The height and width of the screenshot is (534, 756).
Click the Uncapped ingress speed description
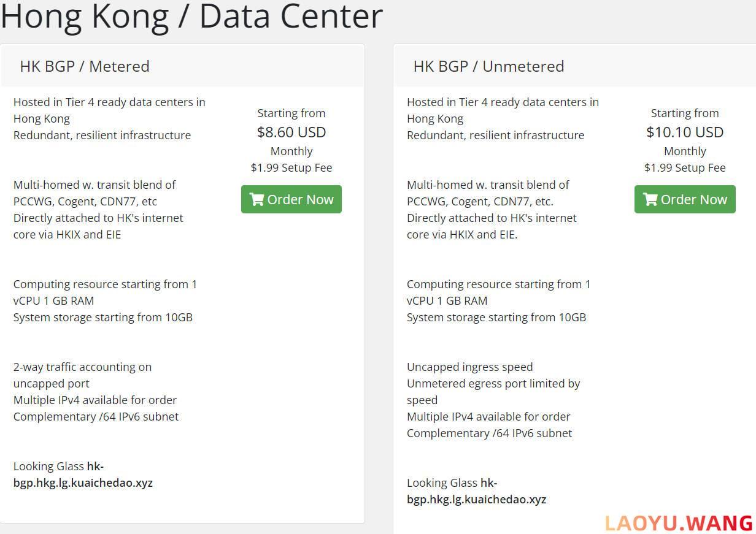[470, 367]
